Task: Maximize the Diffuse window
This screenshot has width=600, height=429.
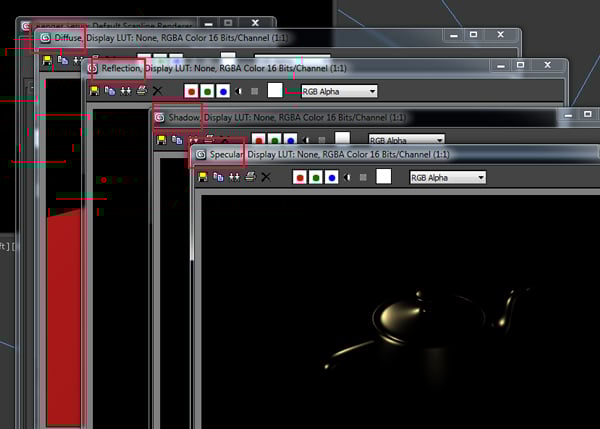Action: point(473,35)
